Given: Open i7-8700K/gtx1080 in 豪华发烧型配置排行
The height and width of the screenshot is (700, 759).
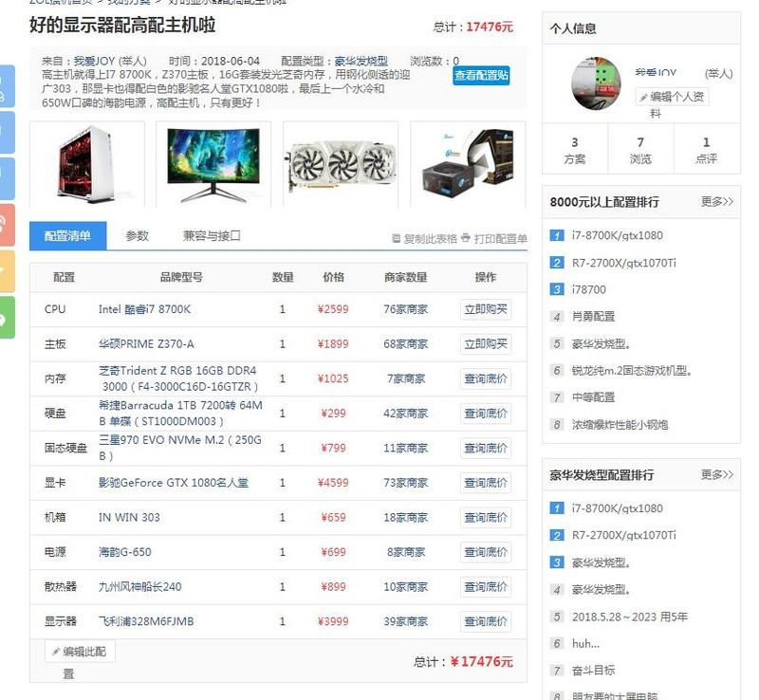Looking at the screenshot, I should click(x=618, y=508).
